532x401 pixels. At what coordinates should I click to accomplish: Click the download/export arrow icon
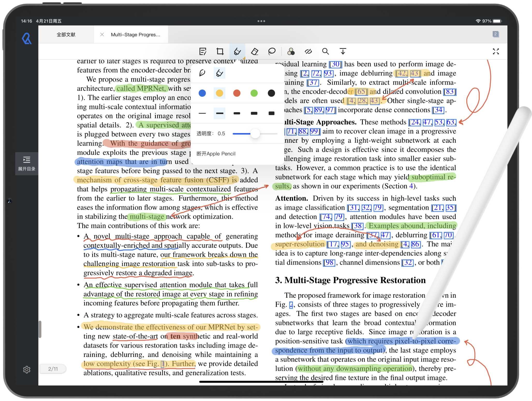pos(343,51)
